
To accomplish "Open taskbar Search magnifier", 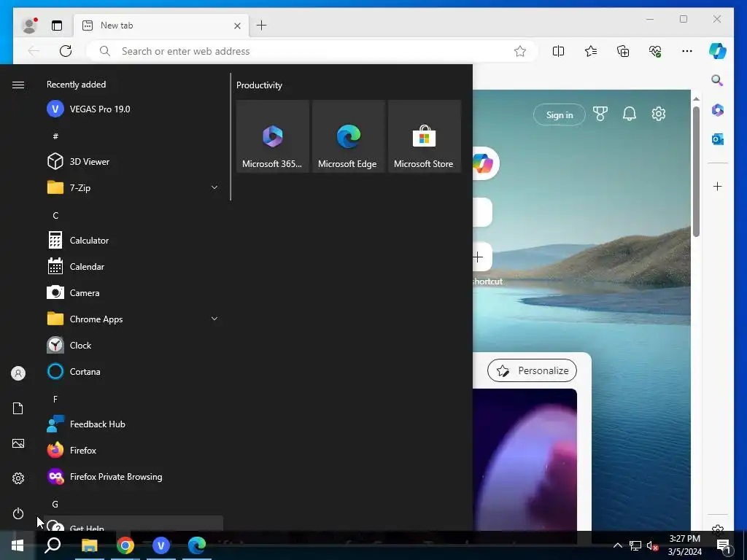I will pyautogui.click(x=53, y=545).
